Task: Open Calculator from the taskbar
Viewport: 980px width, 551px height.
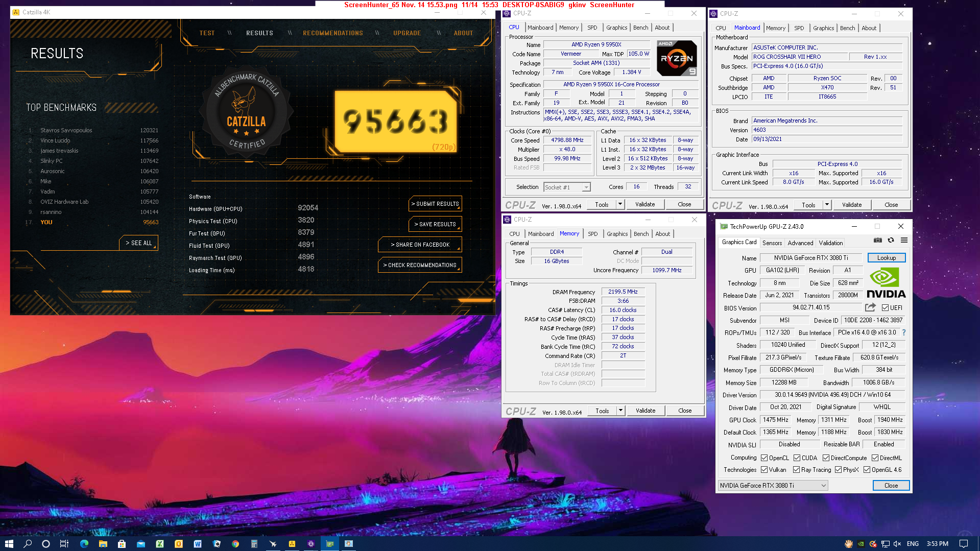Action: coord(254,543)
